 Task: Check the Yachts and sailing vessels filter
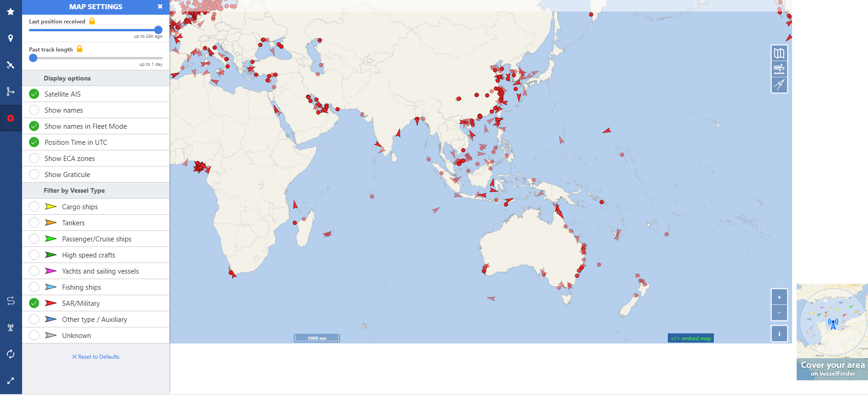click(34, 271)
